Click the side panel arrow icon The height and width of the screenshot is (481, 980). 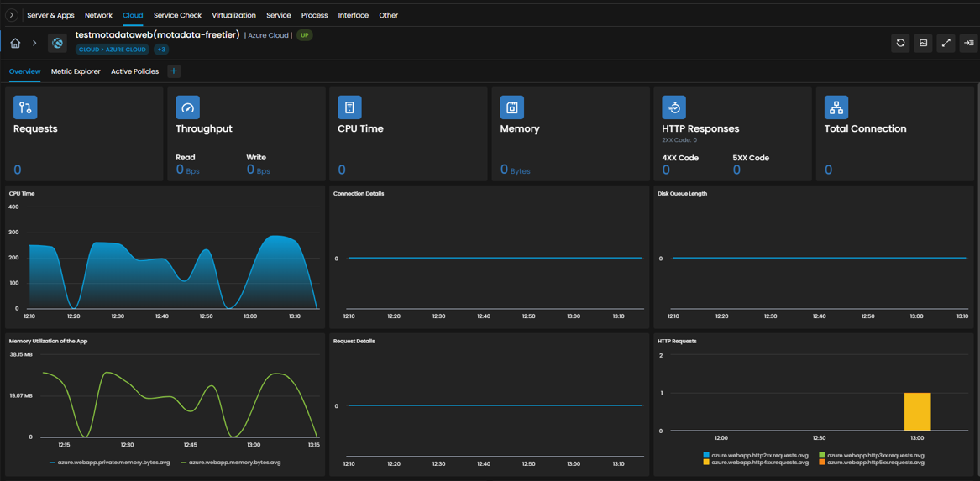(x=969, y=43)
